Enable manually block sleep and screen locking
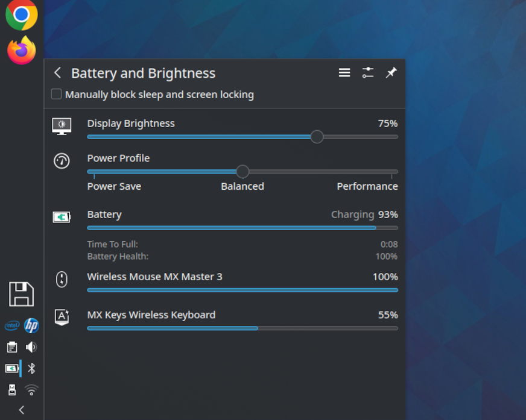The width and height of the screenshot is (526, 420). [x=56, y=94]
